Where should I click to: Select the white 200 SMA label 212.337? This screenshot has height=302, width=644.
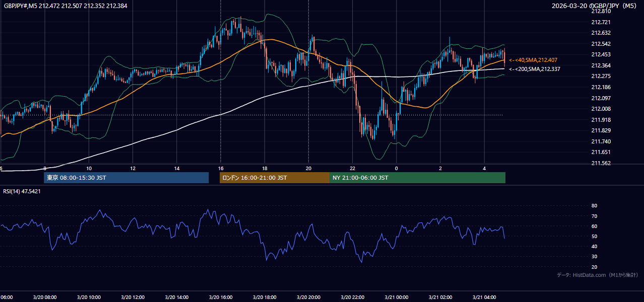(535, 69)
